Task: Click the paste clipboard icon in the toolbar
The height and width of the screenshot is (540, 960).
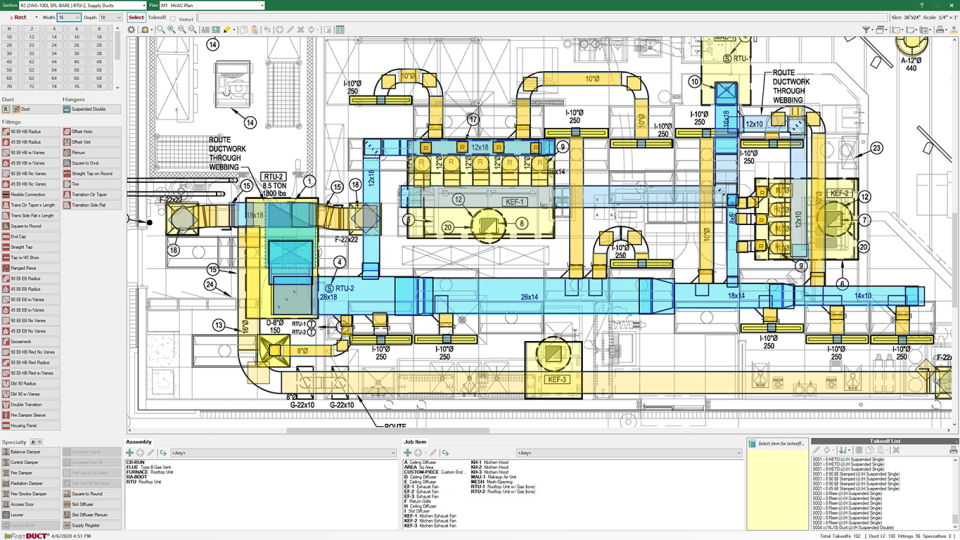Action: [255, 29]
